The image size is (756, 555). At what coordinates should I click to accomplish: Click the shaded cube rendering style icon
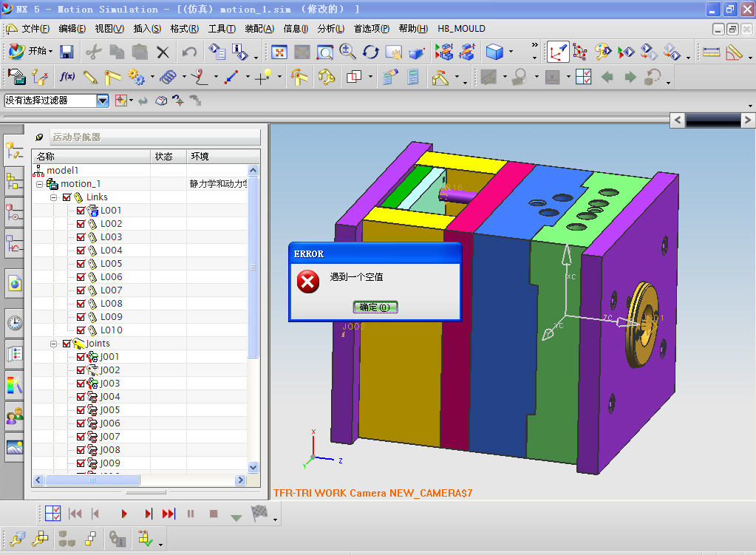point(494,52)
